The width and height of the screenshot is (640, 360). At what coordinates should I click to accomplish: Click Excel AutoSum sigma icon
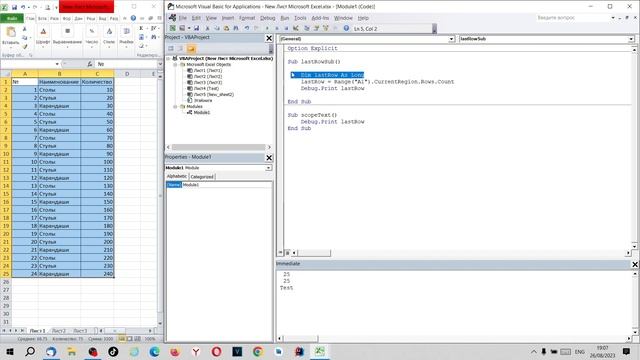pos(141,28)
